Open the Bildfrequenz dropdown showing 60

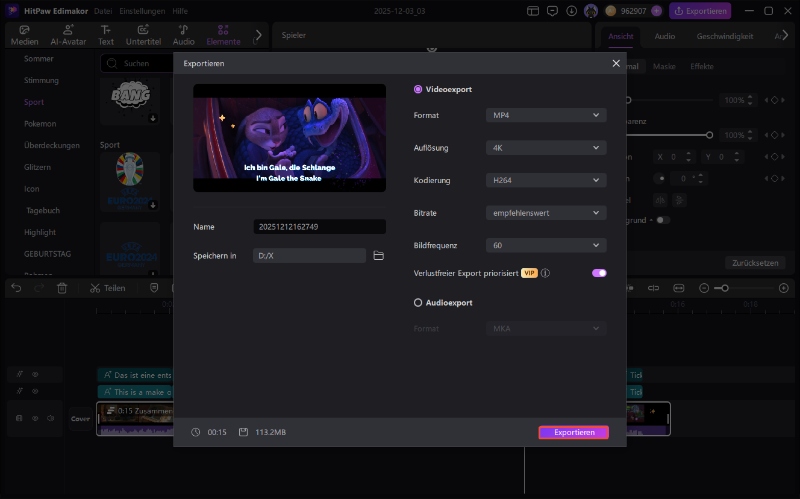pos(546,245)
